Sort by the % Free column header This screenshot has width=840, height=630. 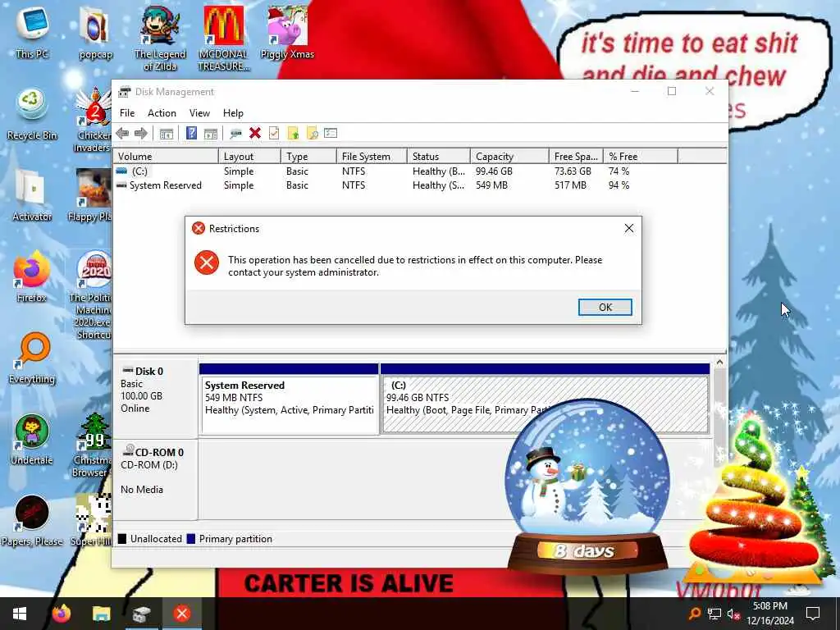[641, 157]
